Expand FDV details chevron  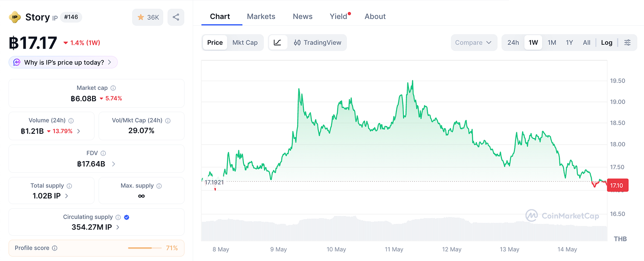point(114,164)
